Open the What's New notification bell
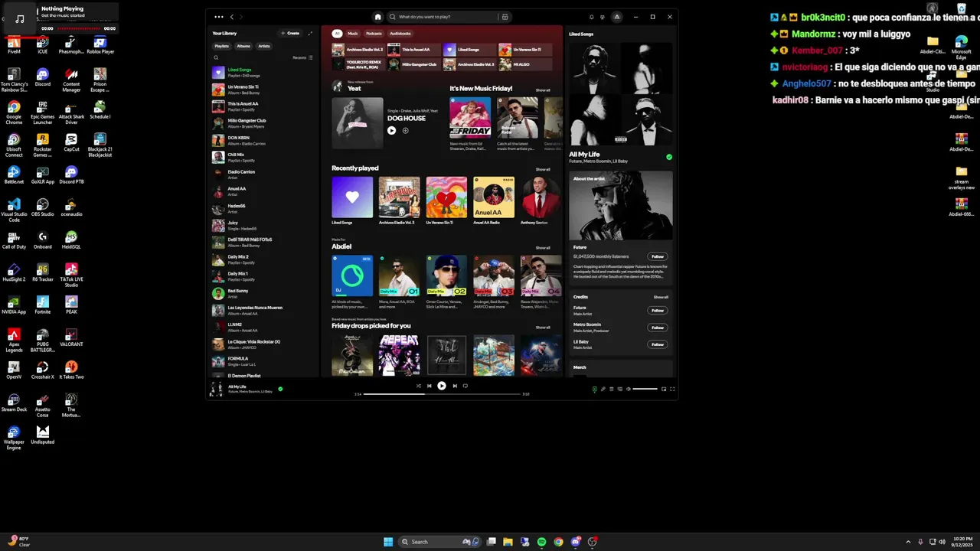 pos(591,17)
